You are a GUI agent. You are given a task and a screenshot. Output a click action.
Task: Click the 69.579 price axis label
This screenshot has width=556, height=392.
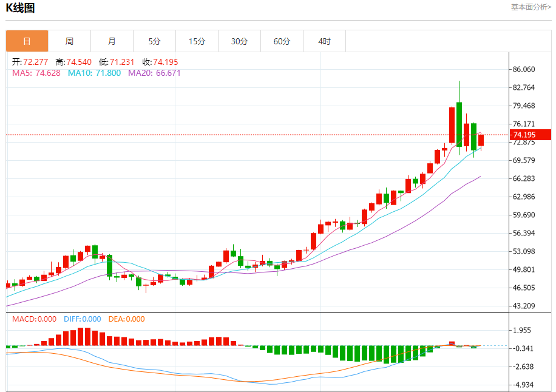tap(524, 160)
